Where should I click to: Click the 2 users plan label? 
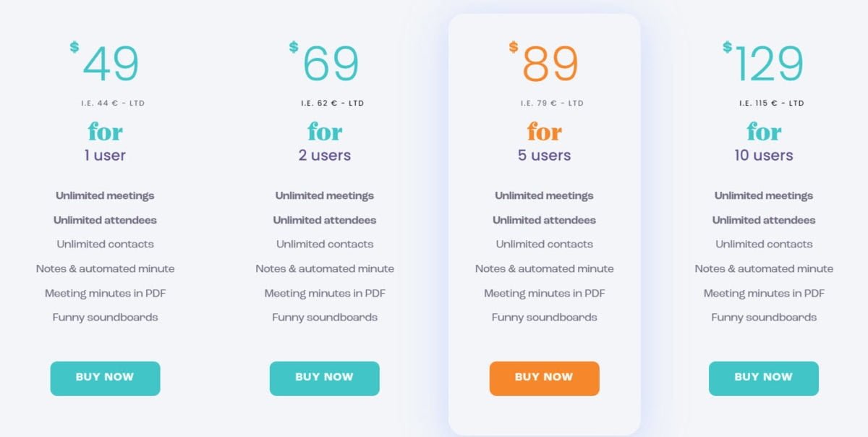(x=325, y=154)
